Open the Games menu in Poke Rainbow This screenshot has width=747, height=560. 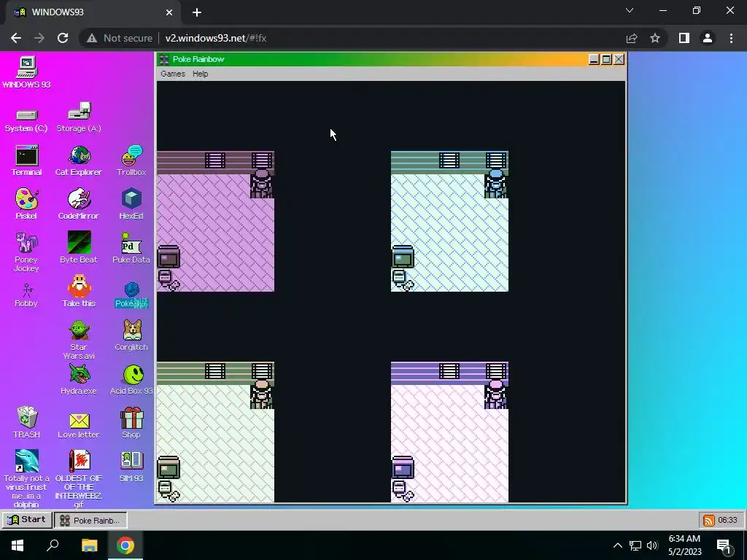click(x=173, y=74)
